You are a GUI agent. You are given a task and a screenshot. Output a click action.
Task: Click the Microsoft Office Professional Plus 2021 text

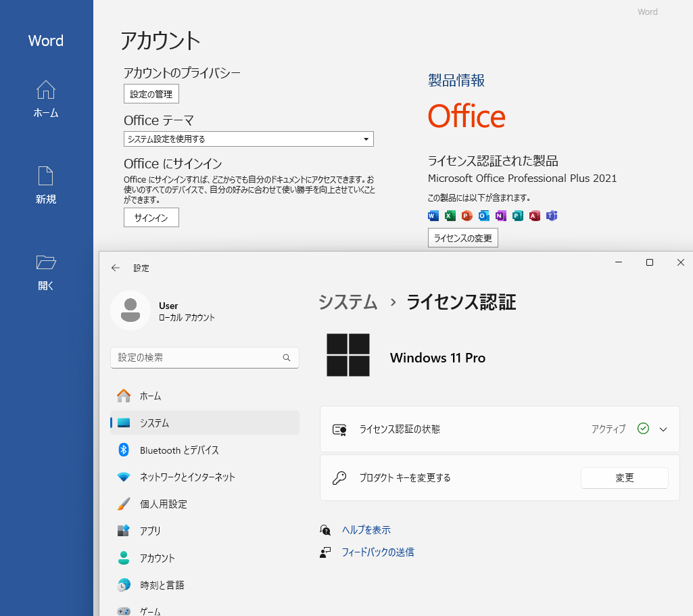click(x=522, y=178)
